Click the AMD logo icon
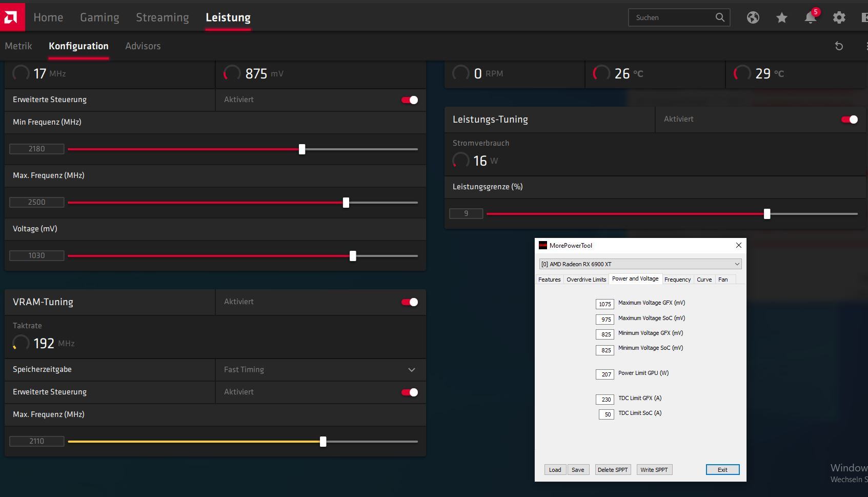The width and height of the screenshot is (868, 497). click(x=11, y=17)
